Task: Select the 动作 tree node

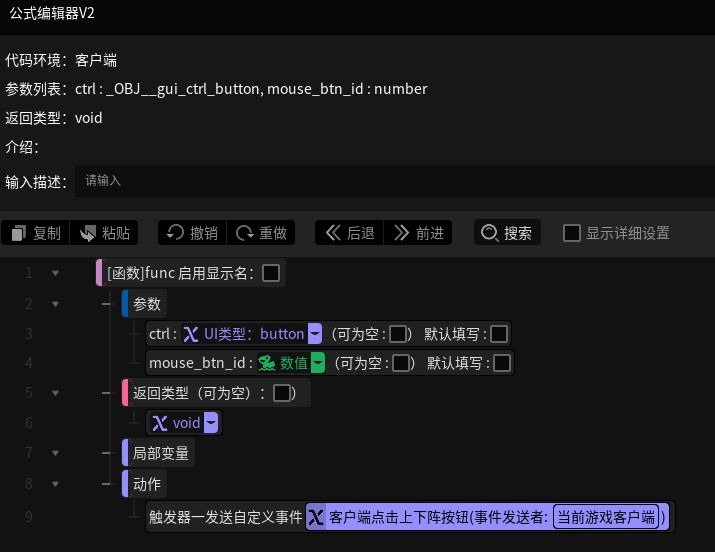Action: (144, 484)
